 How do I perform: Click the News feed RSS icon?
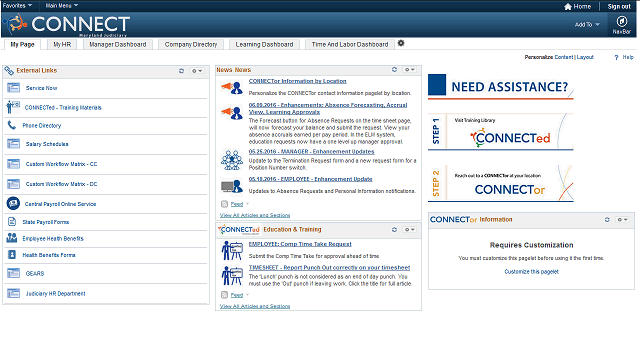[224, 204]
